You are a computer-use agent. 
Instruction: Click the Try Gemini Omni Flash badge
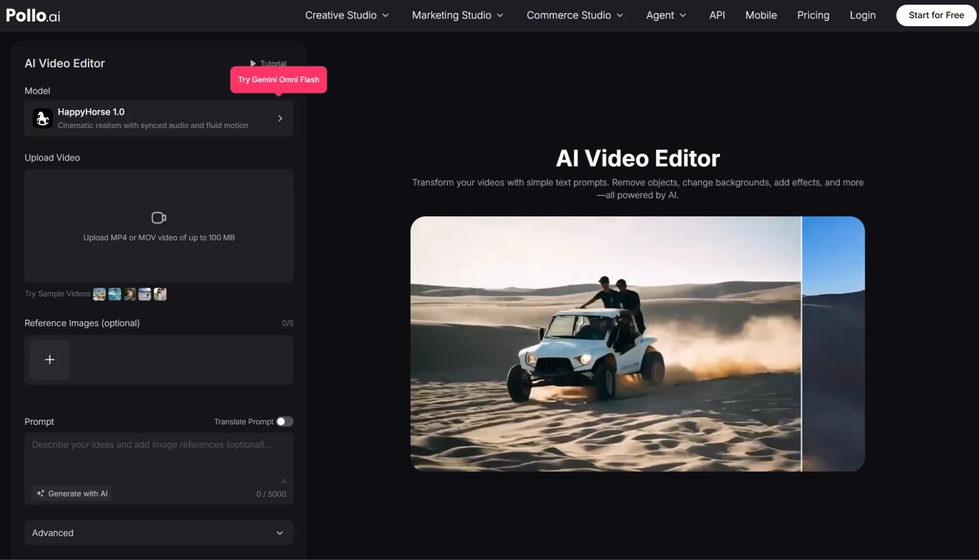tap(279, 80)
